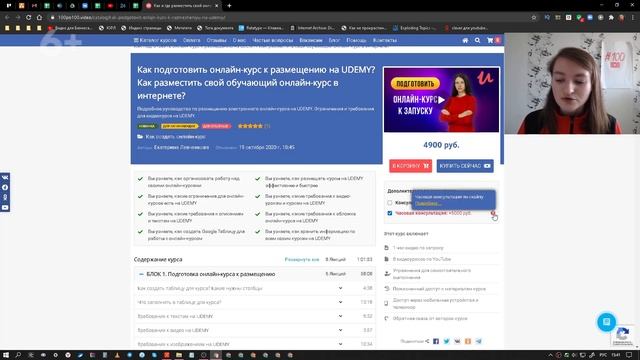Expand lecture 'Как создать таблицу для курса'
This screenshot has width=640, height=360.
[340, 288]
